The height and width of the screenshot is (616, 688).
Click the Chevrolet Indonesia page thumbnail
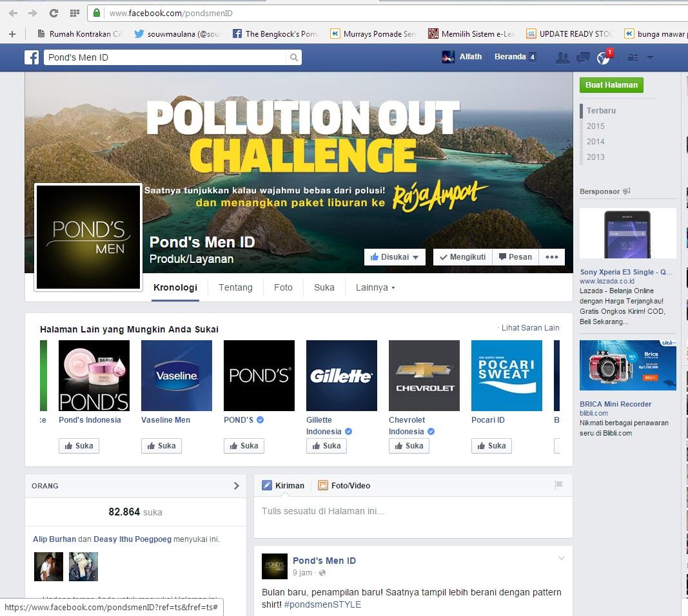point(424,376)
